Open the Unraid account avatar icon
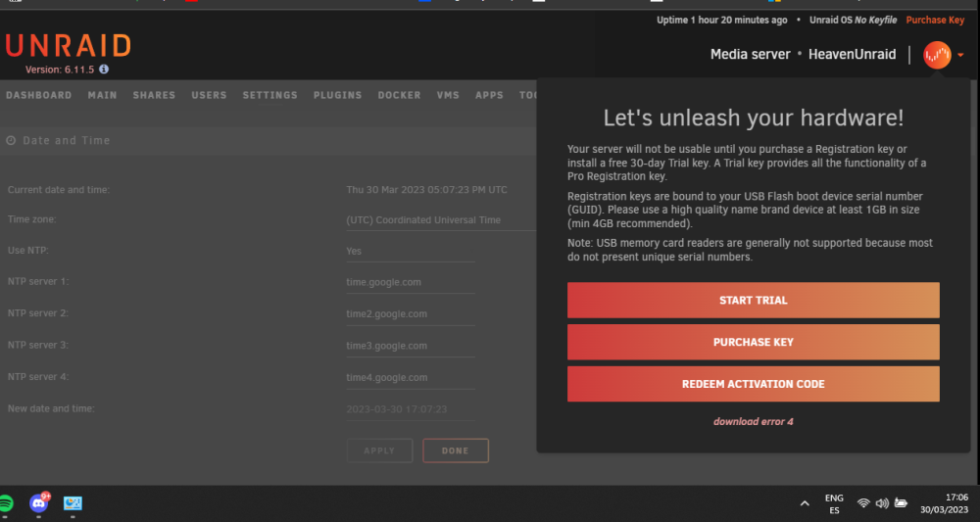 point(937,55)
